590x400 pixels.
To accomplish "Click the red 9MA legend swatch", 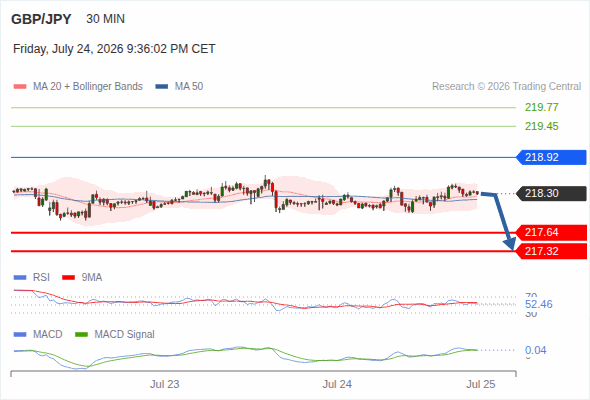I will click(x=68, y=278).
